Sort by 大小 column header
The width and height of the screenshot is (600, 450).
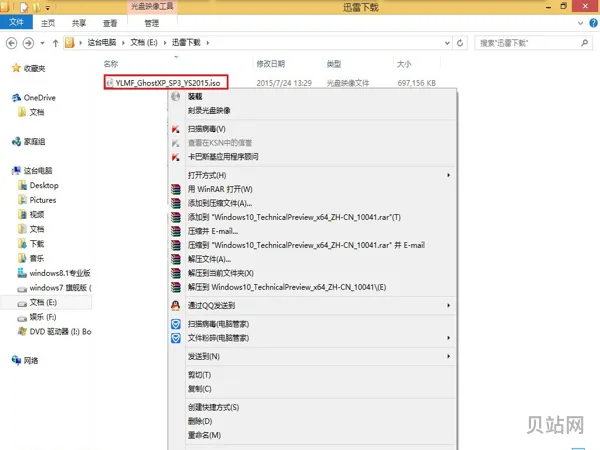[404, 64]
